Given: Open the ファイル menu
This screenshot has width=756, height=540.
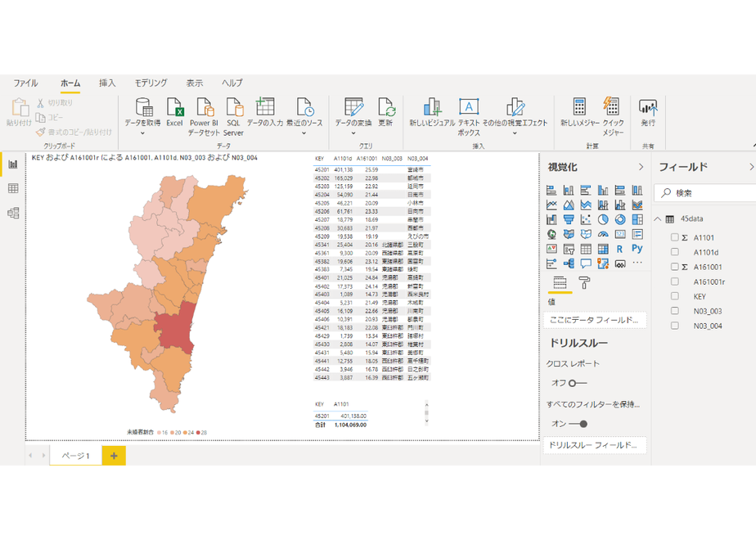Looking at the screenshot, I should (25, 83).
